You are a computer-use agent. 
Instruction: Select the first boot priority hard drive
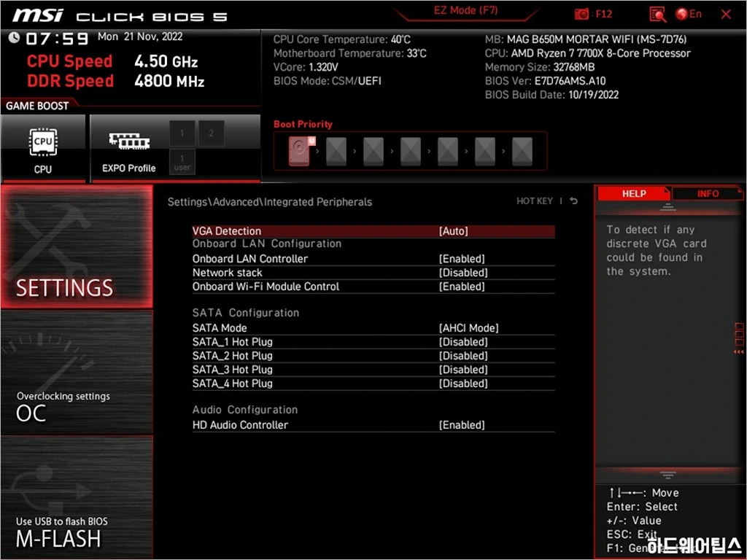click(301, 151)
